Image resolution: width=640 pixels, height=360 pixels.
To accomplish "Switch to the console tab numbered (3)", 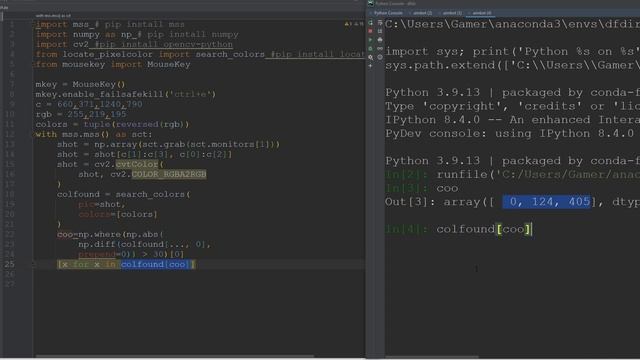I will [452, 13].
